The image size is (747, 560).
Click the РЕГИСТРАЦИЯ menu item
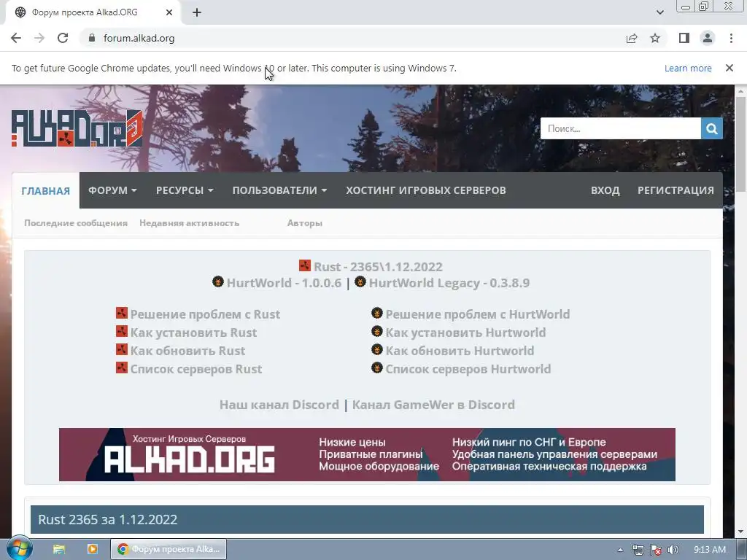pyautogui.click(x=676, y=190)
